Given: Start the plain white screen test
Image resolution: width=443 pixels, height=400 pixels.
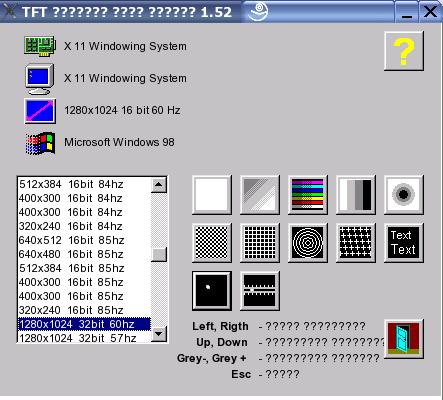Looking at the screenshot, I should pos(212,194).
